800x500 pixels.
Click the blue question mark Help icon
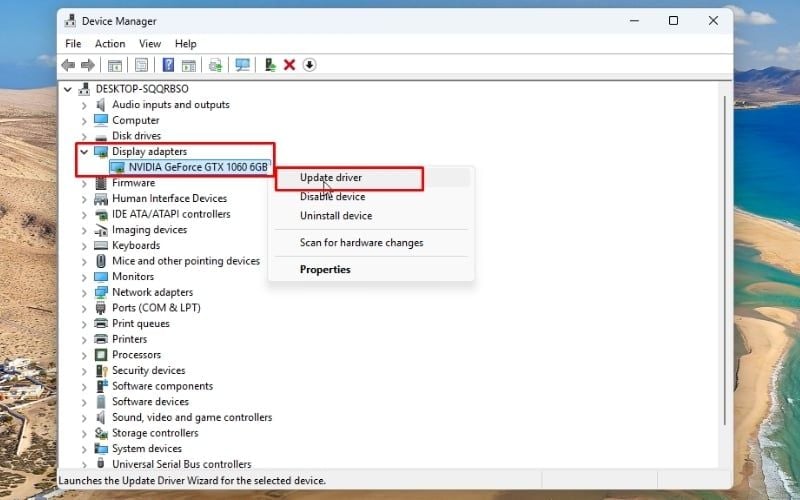pos(168,65)
